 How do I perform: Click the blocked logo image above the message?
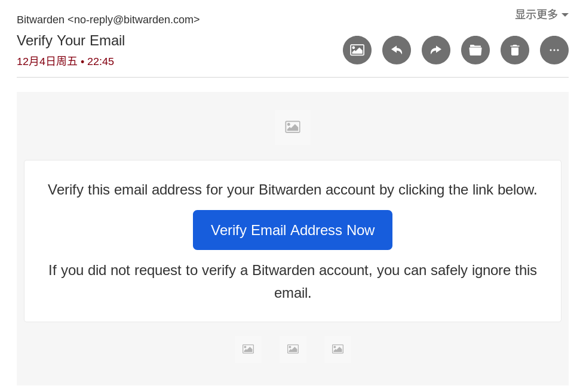click(x=293, y=127)
